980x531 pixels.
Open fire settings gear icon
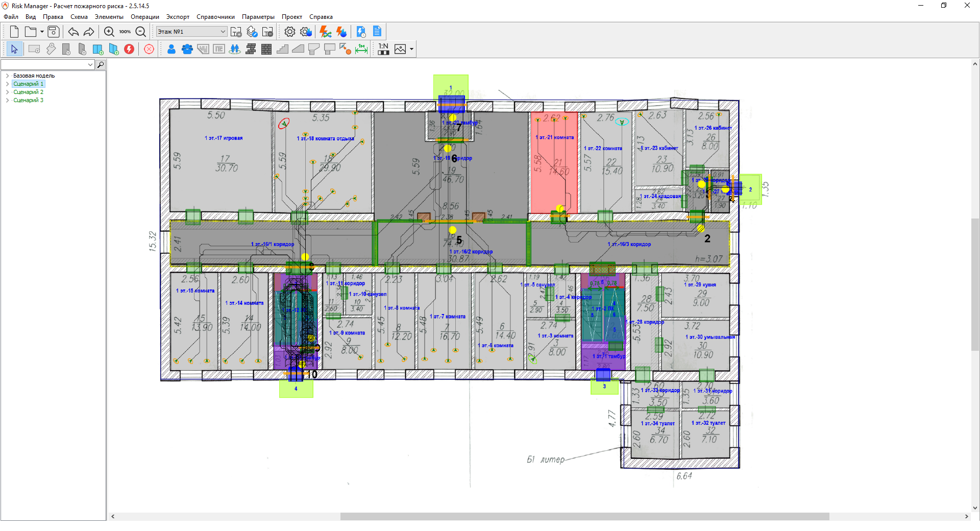coord(306,32)
